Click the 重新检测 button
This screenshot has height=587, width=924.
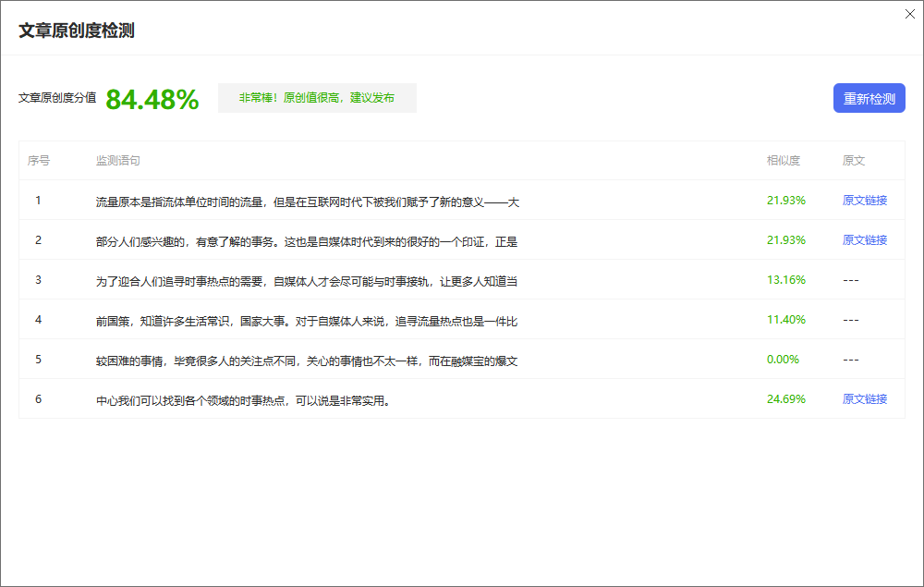pos(869,99)
